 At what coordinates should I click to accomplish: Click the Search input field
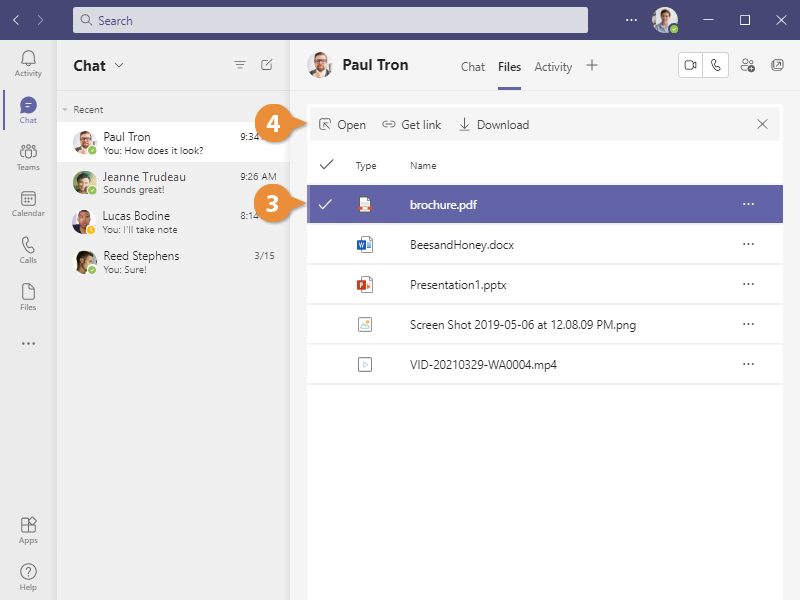330,20
